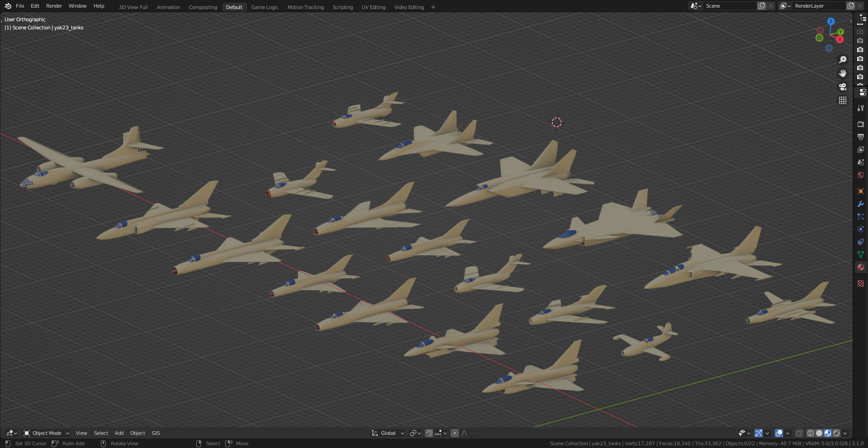The width and height of the screenshot is (868, 448).
Task: Open the Render menu
Action: tap(54, 6)
